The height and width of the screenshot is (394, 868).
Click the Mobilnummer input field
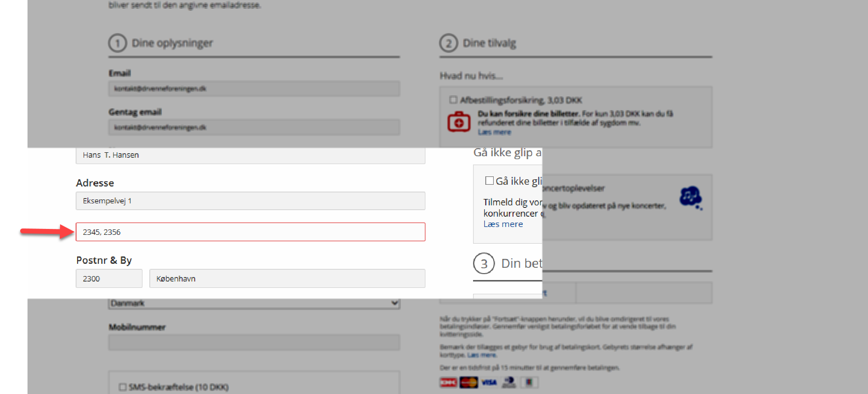click(254, 342)
